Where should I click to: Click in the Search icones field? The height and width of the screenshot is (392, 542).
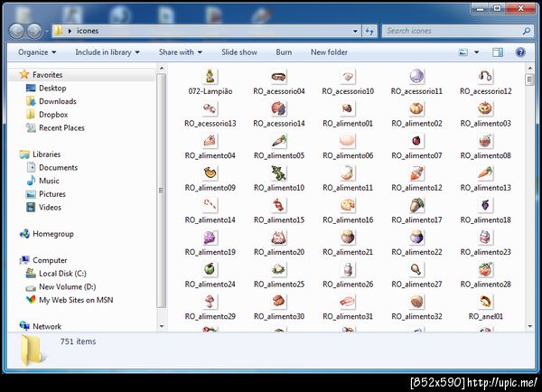[x=453, y=31]
